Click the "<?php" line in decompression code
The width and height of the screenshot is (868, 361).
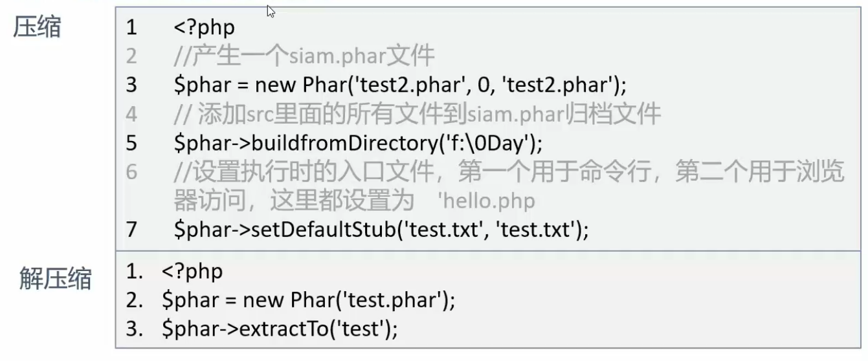pyautogui.click(x=192, y=271)
